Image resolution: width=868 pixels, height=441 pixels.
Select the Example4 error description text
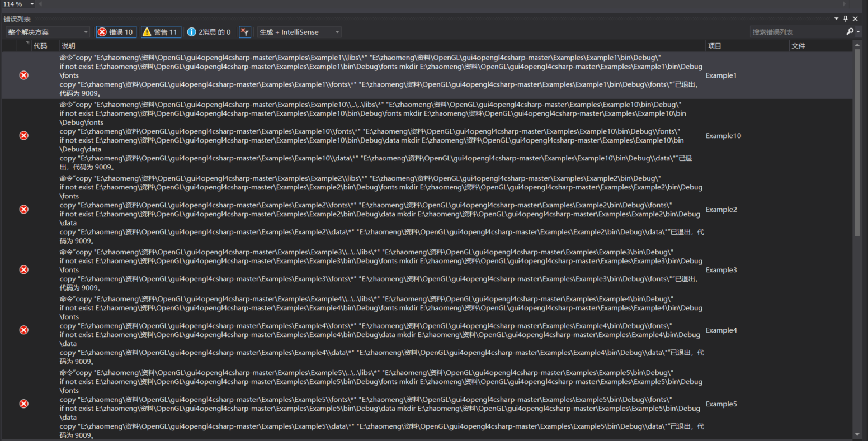[381, 330]
